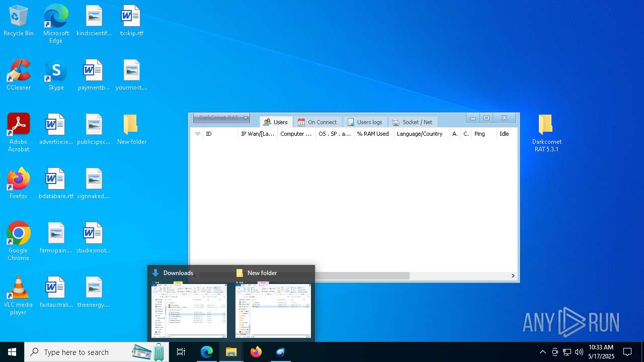This screenshot has height=362, width=644.
Task: Maximize the DarkComet RAT window
Action: coord(487,118)
